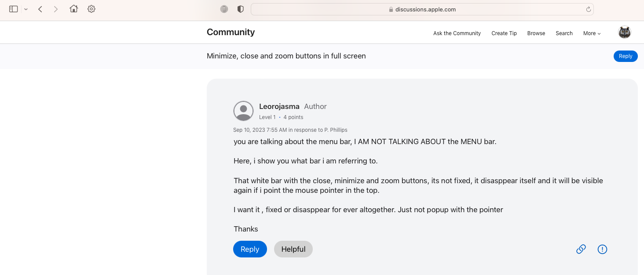644x275 pixels.
Task: Copy the post link via chain icon
Action: coord(581,249)
